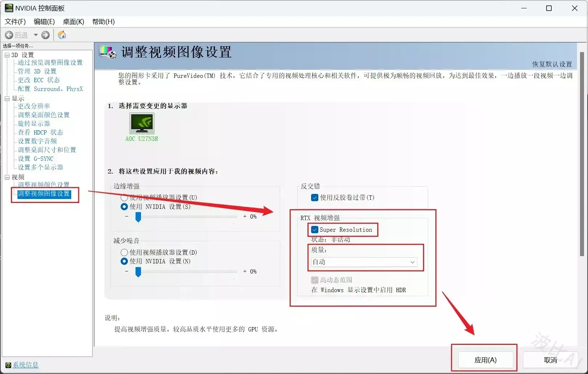This screenshot has width=588, height=374.
Task: Click plus sign on 边缘增强 slider
Action: pos(245,216)
